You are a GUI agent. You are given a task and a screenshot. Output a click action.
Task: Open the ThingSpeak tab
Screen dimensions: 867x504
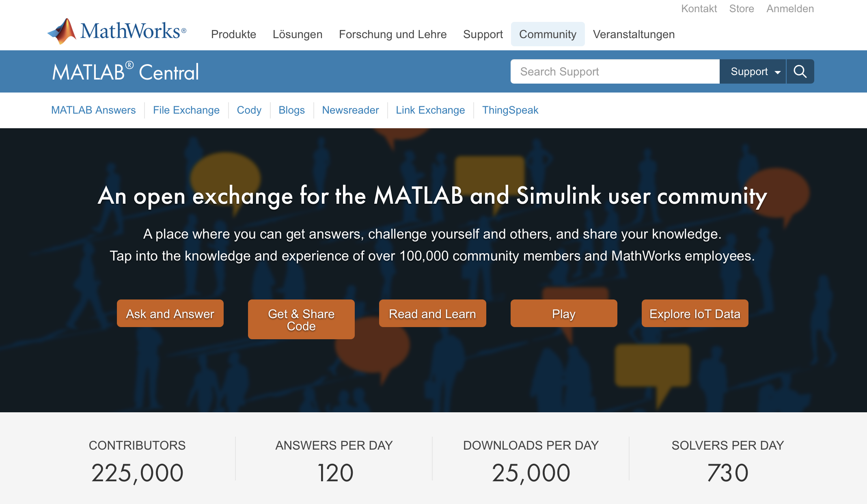tap(510, 110)
